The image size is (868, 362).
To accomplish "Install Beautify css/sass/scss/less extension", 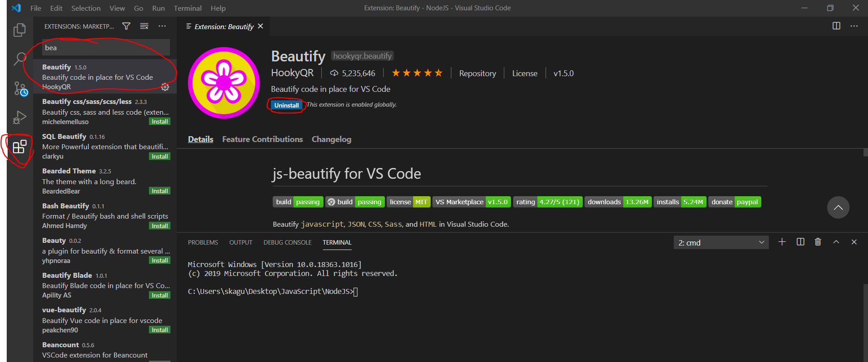I will click(160, 121).
